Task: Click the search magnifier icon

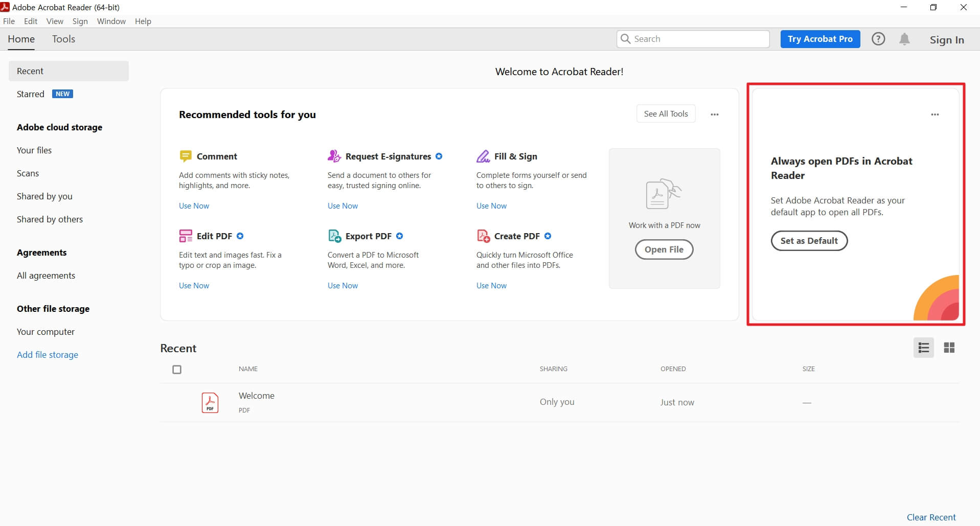Action: coord(625,39)
